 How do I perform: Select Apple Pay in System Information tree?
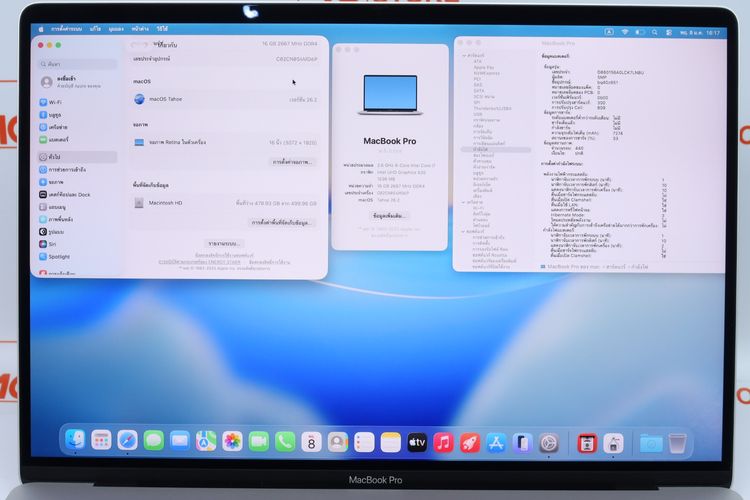(484, 67)
